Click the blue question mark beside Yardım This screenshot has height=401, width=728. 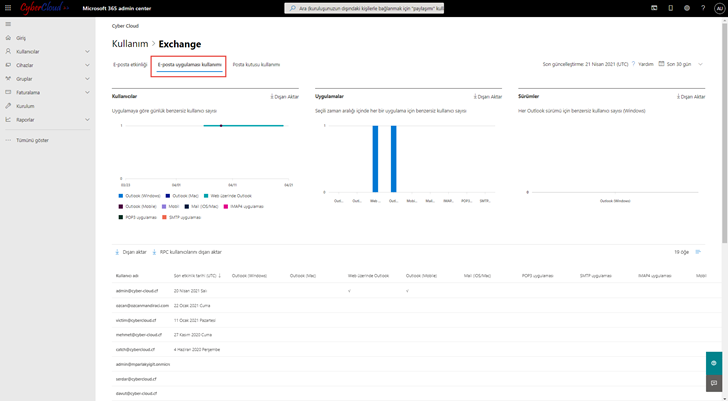633,64
